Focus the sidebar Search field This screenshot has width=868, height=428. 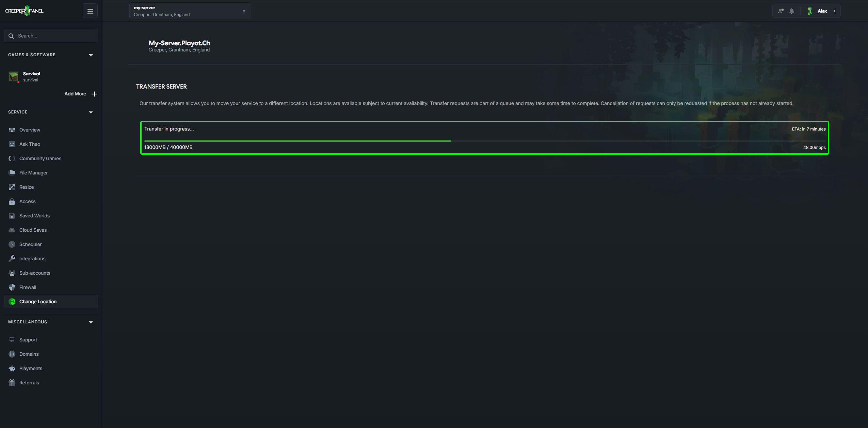click(x=51, y=36)
